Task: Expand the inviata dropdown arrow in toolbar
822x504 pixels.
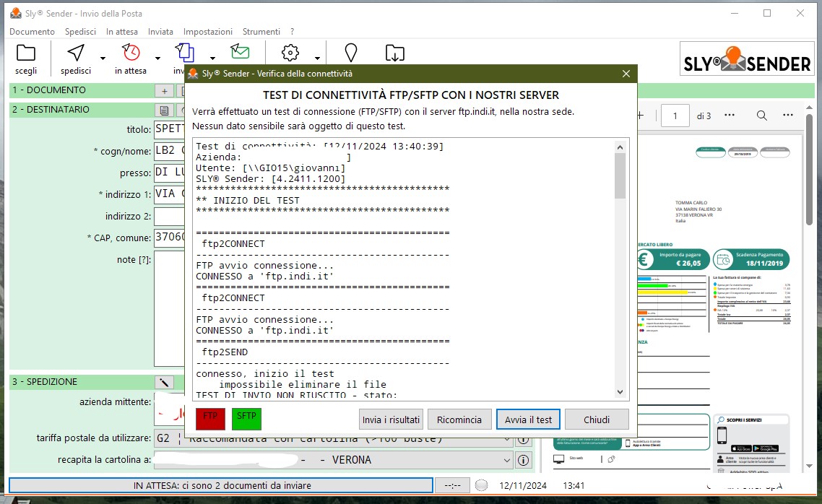Action: click(x=212, y=58)
